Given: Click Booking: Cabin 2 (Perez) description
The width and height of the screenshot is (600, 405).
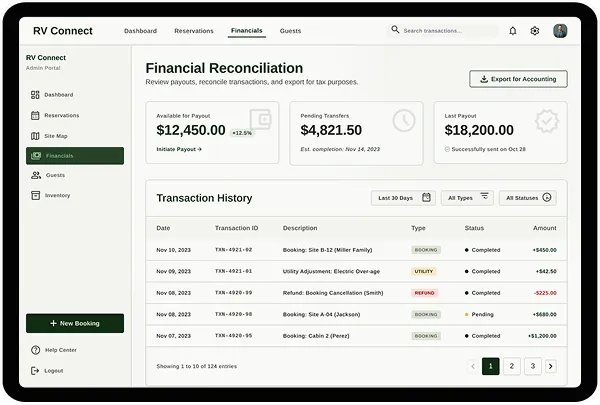Looking at the screenshot, I should pyautogui.click(x=316, y=336).
